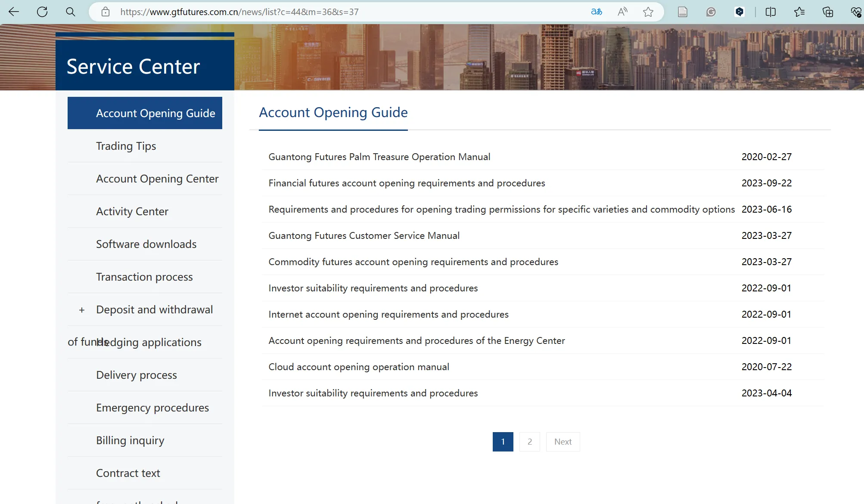Click the date 2020-02-27
864x504 pixels.
tap(767, 157)
